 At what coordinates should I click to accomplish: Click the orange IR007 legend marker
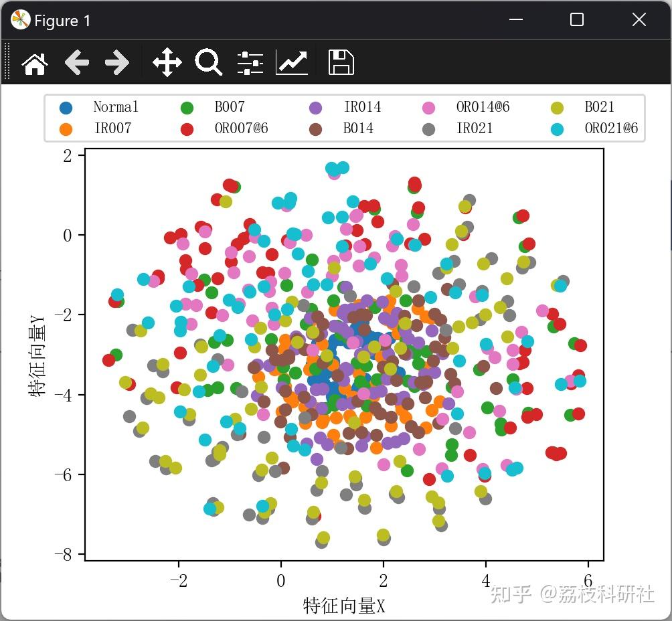[66, 129]
